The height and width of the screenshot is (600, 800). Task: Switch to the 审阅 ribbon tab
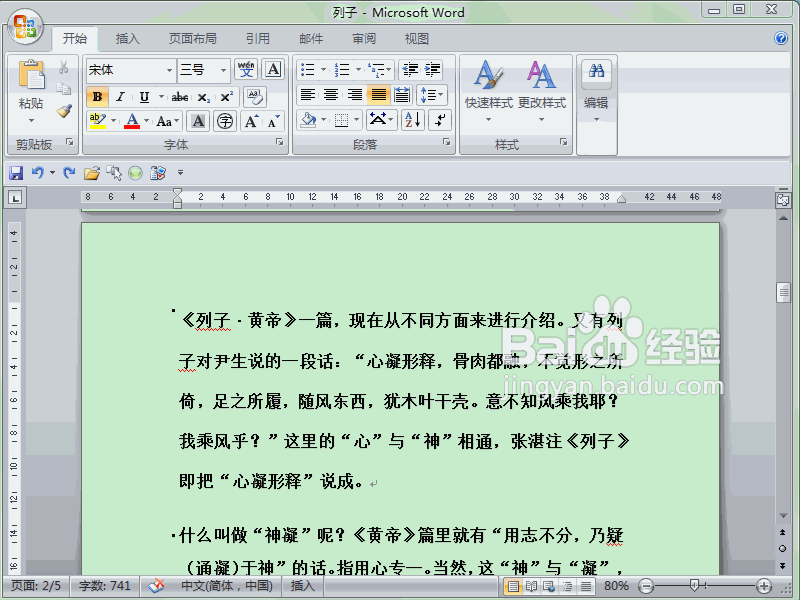(363, 38)
